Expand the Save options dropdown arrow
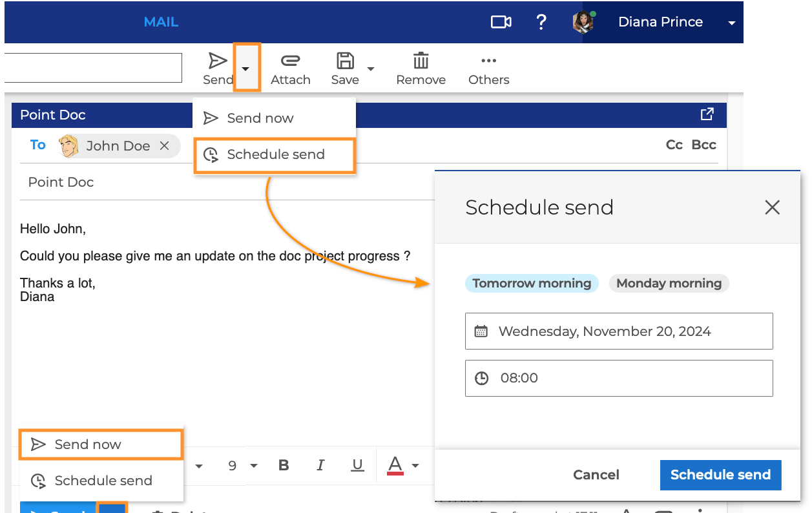The width and height of the screenshot is (812, 513). pos(371,68)
